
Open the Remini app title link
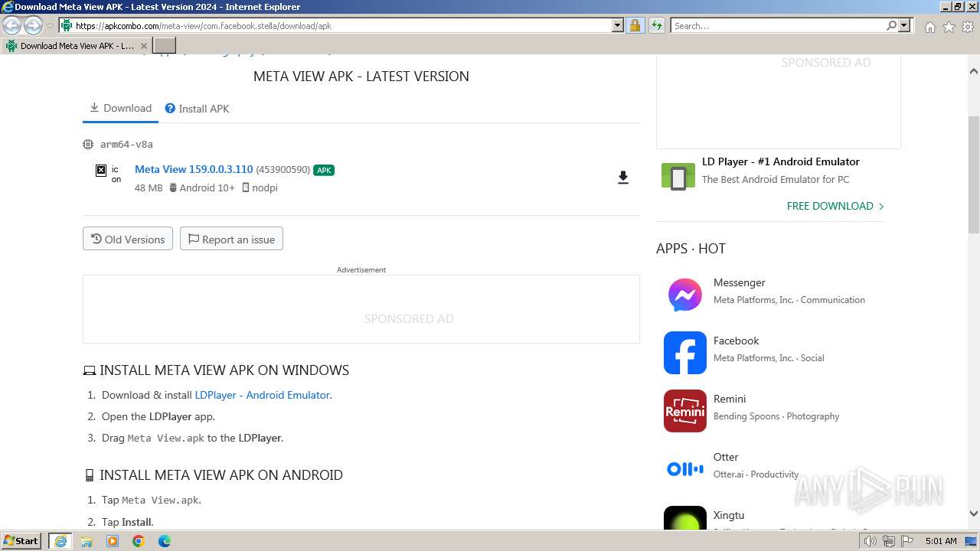(729, 399)
